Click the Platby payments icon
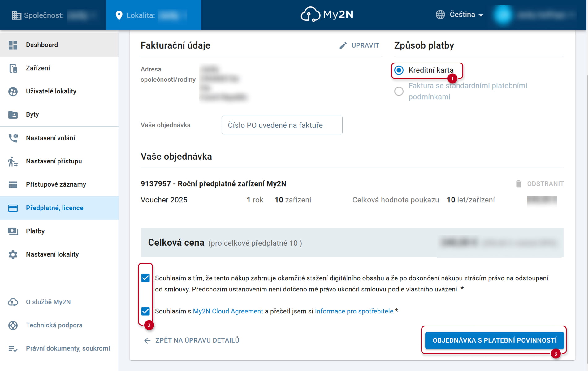 [13, 231]
